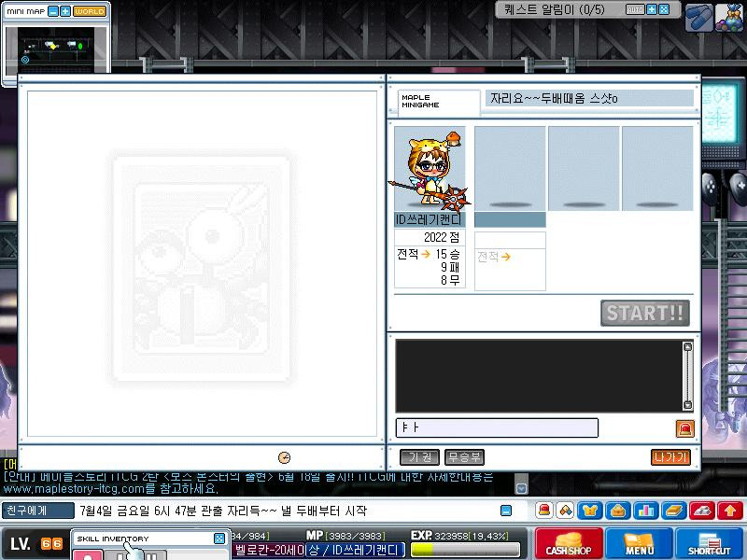
Task: Open inventory with bag icon
Action: (618, 511)
